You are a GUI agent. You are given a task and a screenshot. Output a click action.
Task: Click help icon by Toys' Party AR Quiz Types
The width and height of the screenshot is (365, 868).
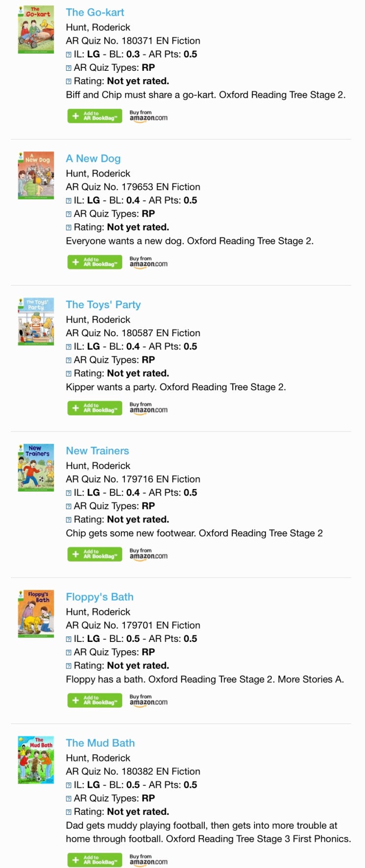point(69,360)
